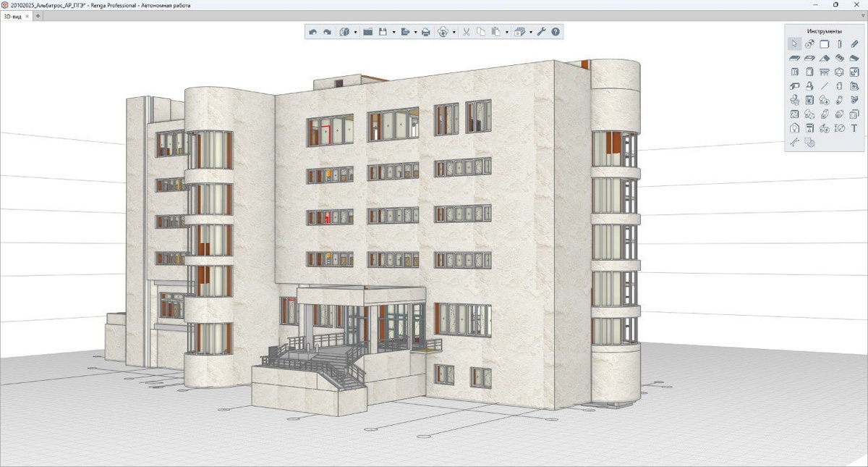This screenshot has height=467, width=868.
Task: Open the project folder icon
Action: tap(367, 32)
